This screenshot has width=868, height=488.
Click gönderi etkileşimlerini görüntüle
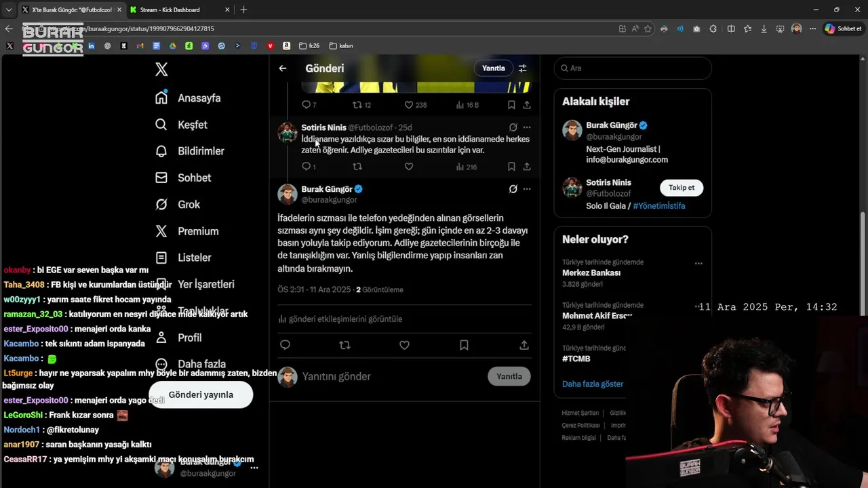click(x=340, y=319)
